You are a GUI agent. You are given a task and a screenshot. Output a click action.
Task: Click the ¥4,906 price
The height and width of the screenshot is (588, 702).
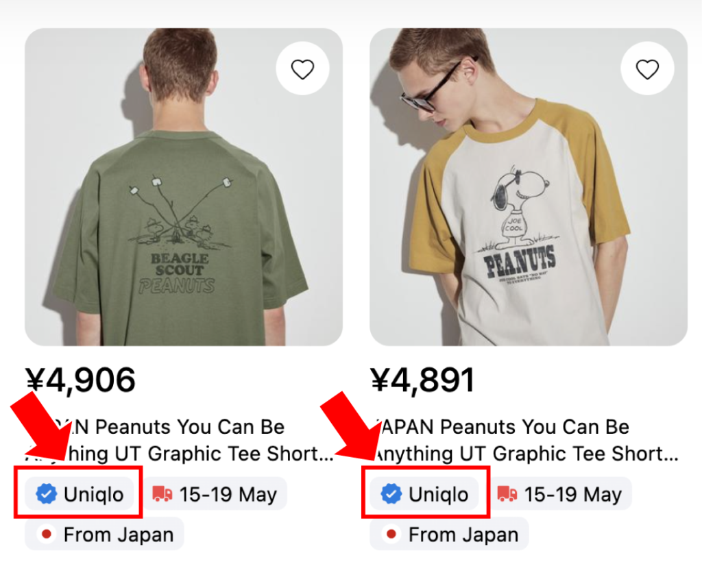(81, 380)
